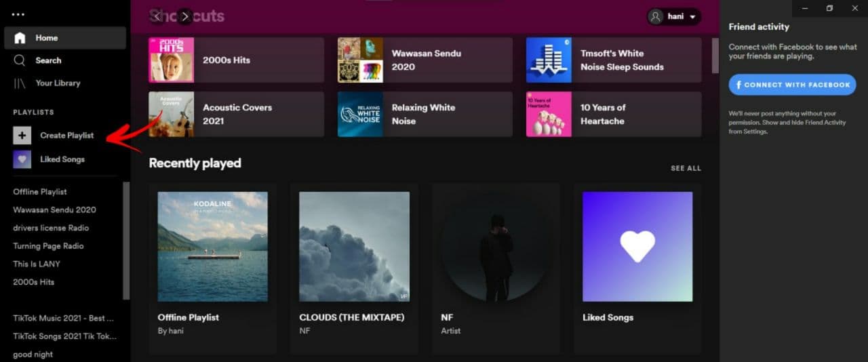
Task: Expand the hani user account dropdown
Action: [x=673, y=16]
